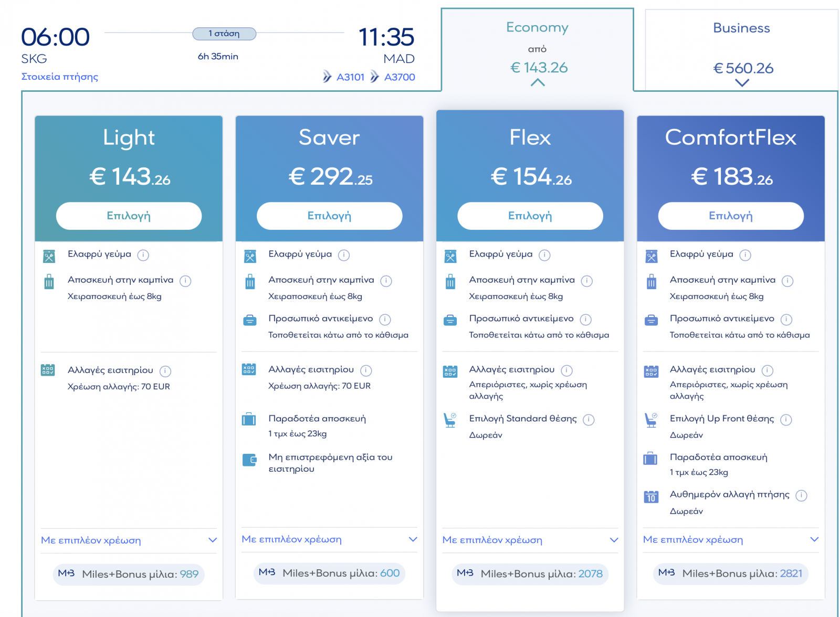Click ComfortFlex Αλλαγές εισιτηρίου info icon
Screen dimensions: 840x617
point(768,370)
